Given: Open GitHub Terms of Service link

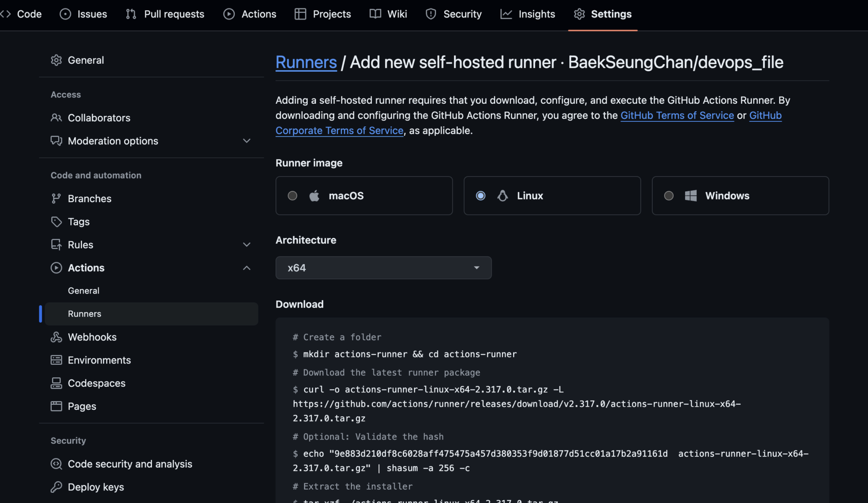Looking at the screenshot, I should [677, 116].
